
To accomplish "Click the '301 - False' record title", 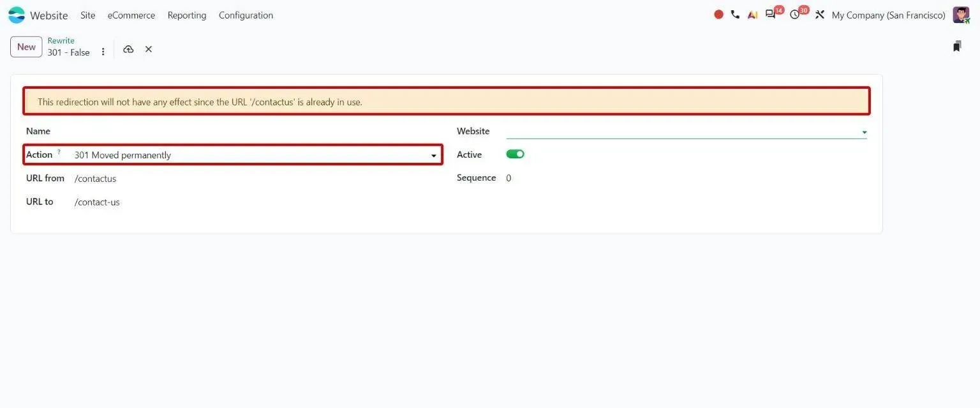I will tap(68, 52).
